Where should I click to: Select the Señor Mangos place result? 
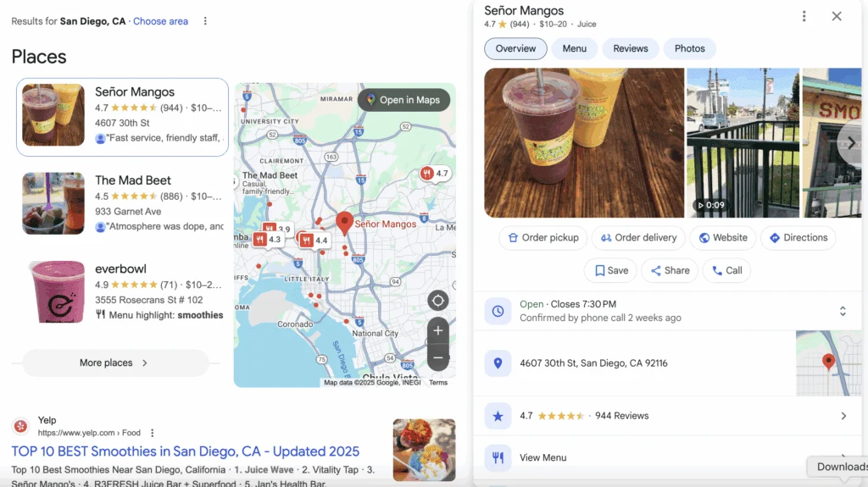coord(122,117)
